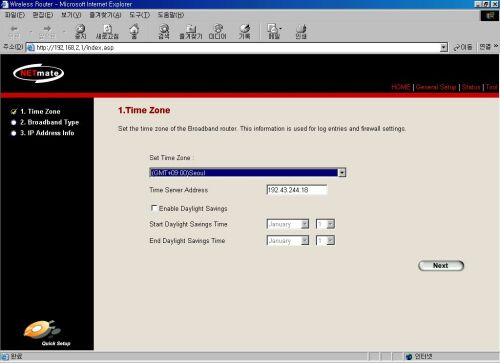Click the Next button
The height and width of the screenshot is (363, 500).
coord(441,266)
